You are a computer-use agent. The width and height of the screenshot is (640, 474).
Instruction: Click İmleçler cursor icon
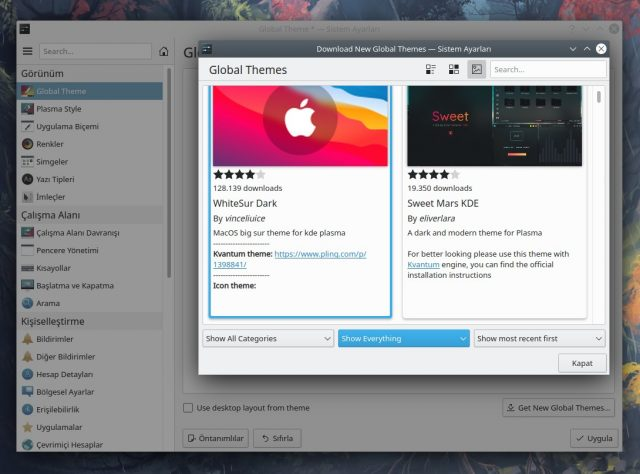27,197
